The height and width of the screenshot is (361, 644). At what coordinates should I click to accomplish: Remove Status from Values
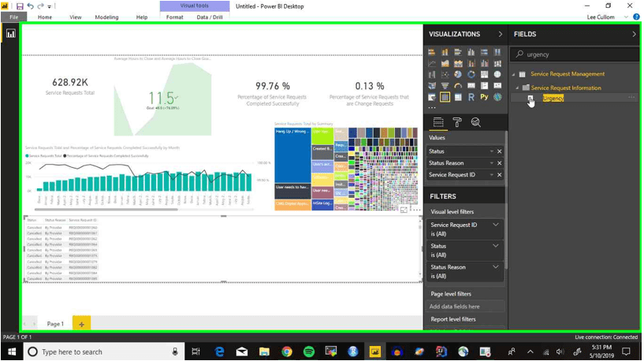[x=500, y=151]
